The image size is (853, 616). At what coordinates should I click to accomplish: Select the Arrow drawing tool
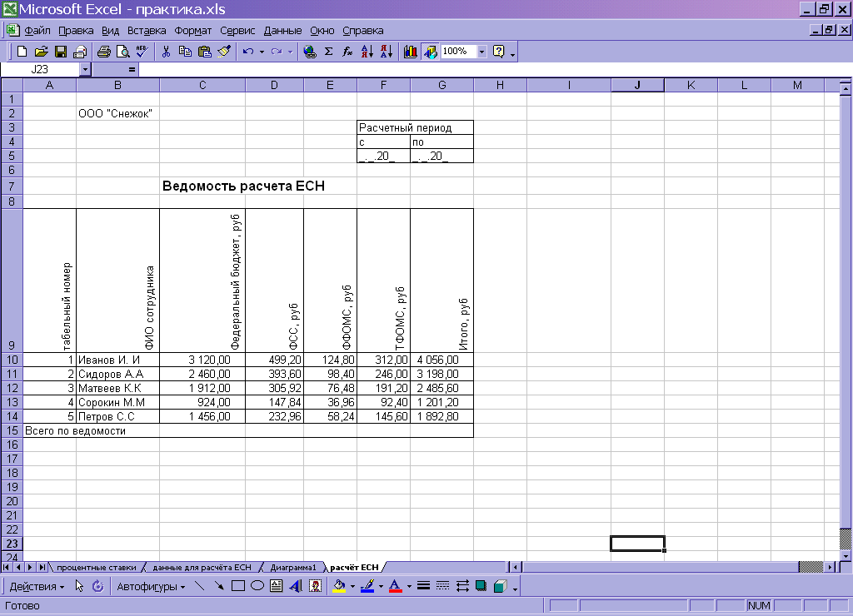[x=219, y=586]
